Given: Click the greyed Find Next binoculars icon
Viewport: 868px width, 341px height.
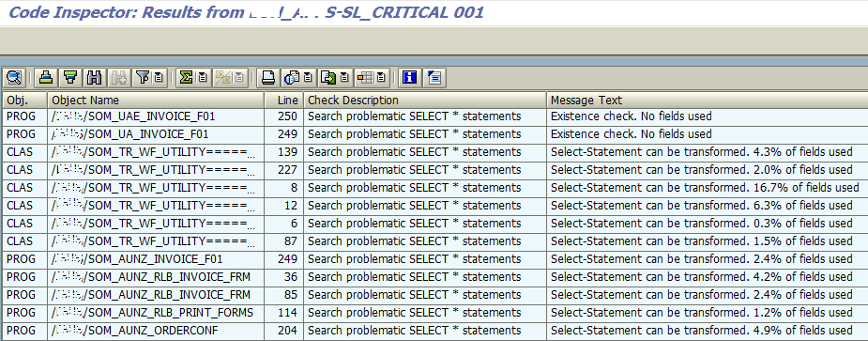Looking at the screenshot, I should (x=118, y=78).
